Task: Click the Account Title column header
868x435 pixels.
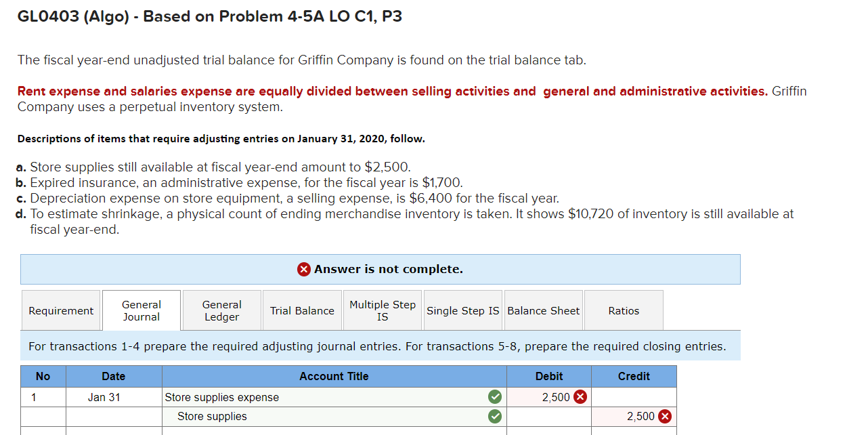Action: [334, 376]
